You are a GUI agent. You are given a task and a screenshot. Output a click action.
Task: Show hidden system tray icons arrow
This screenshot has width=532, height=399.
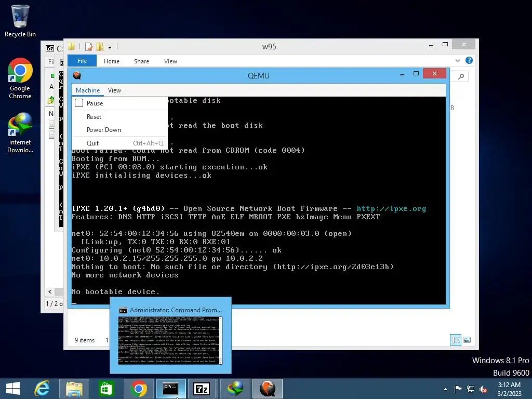[445, 389]
